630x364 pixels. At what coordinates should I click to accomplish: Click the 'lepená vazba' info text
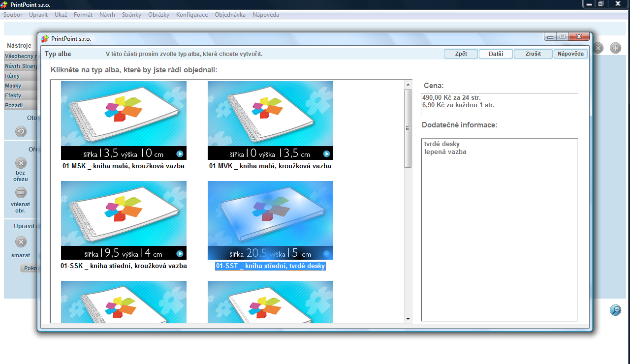point(445,152)
